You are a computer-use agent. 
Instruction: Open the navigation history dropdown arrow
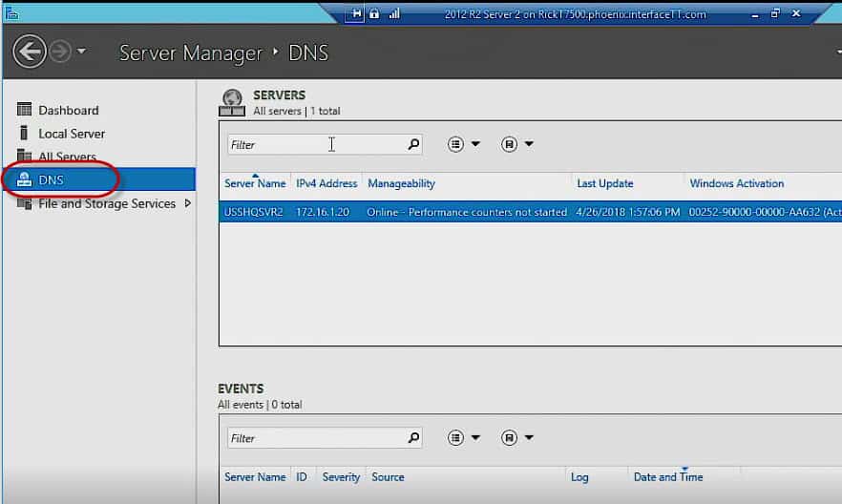(x=81, y=52)
